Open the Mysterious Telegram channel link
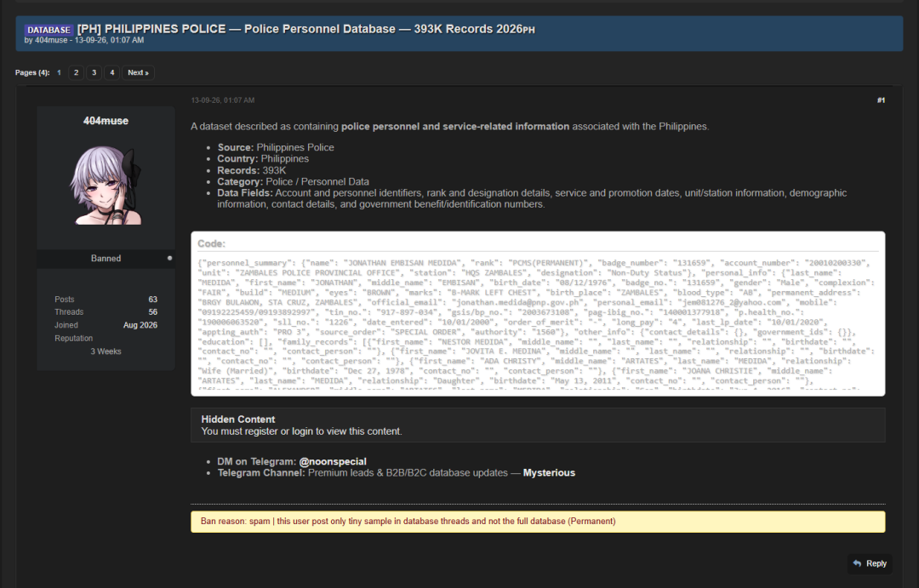This screenshot has height=588, width=919. click(549, 472)
